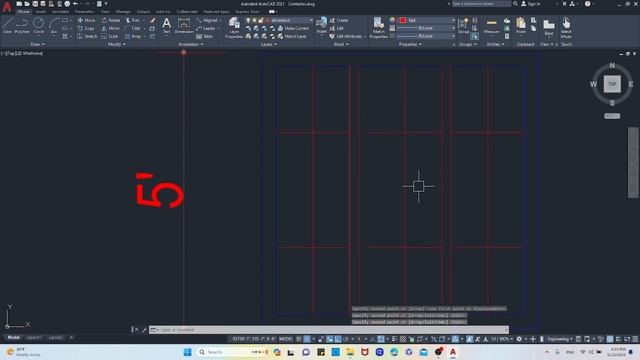
Task: Select the Circle tool
Action: 39,26
